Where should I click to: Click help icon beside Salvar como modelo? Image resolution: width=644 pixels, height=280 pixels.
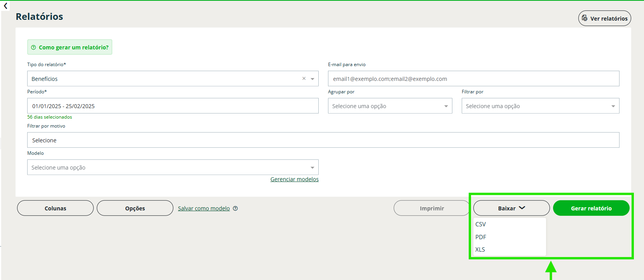click(x=235, y=208)
